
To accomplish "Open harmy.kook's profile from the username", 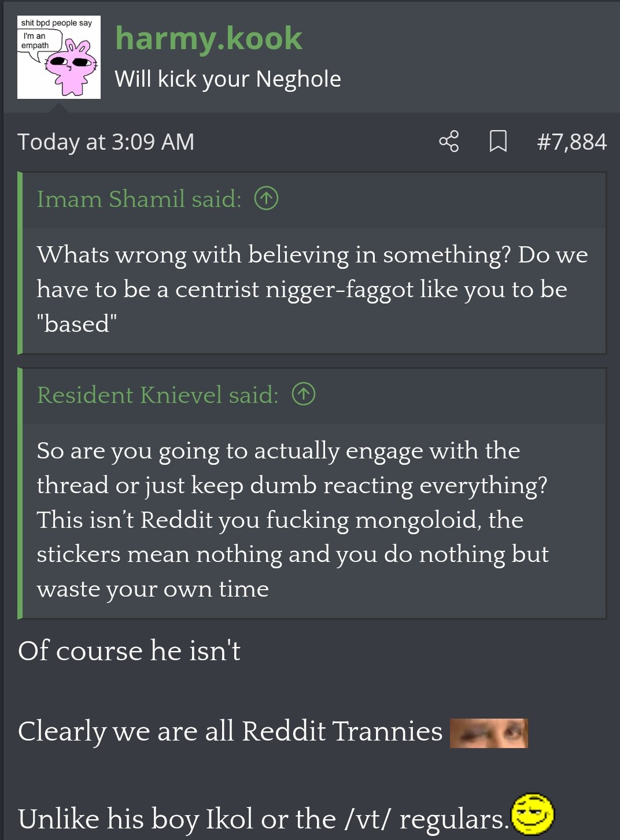I will tap(209, 39).
